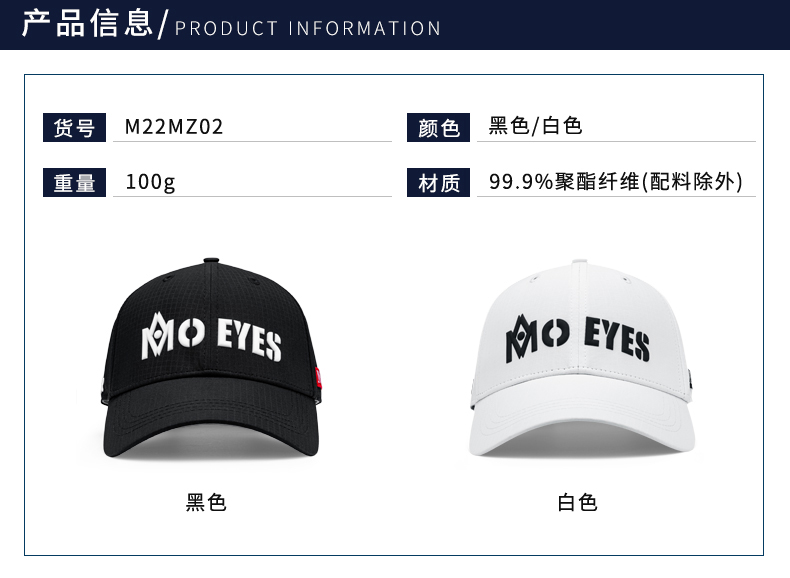Click the white cap product image
790x578 pixels.
point(582,358)
